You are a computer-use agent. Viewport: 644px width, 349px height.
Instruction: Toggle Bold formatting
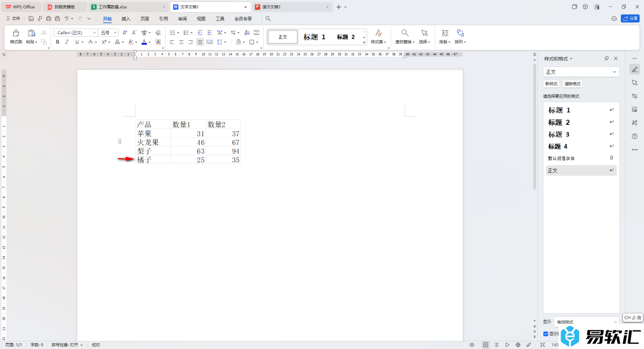57,42
